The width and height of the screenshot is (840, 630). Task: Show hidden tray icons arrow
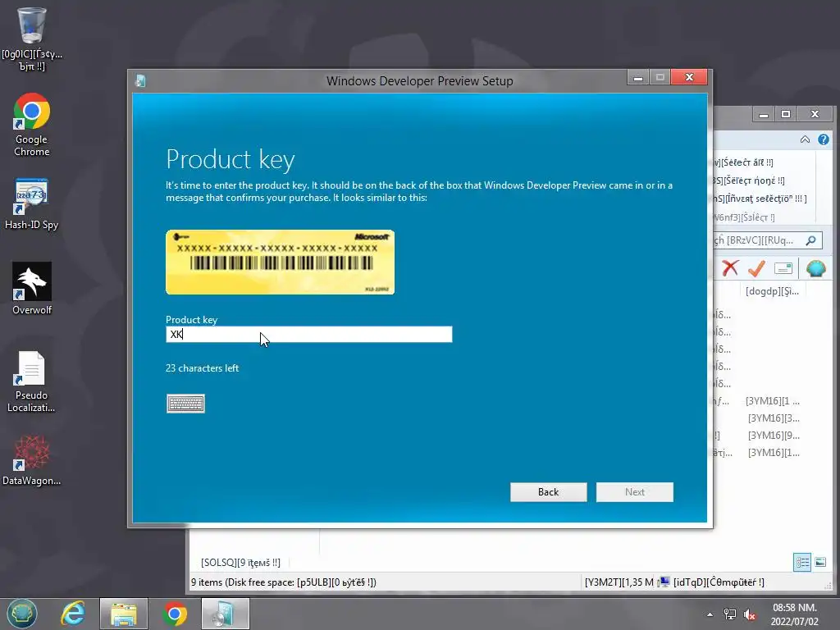tap(710, 614)
